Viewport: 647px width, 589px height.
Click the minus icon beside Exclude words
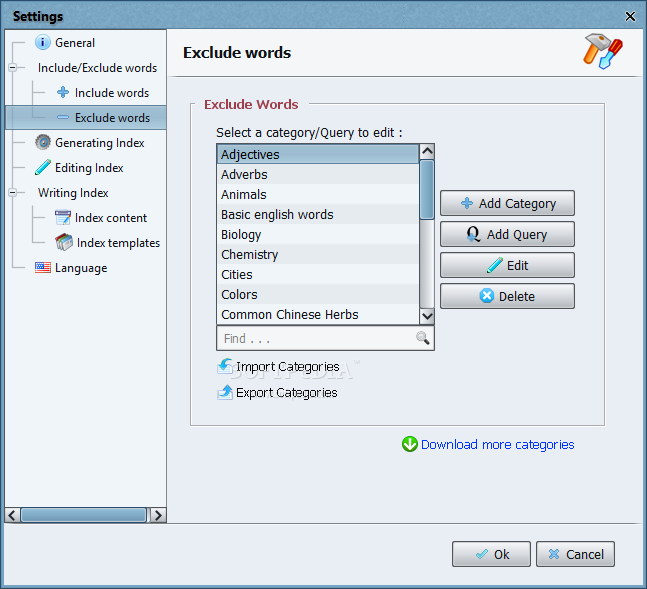tap(63, 117)
